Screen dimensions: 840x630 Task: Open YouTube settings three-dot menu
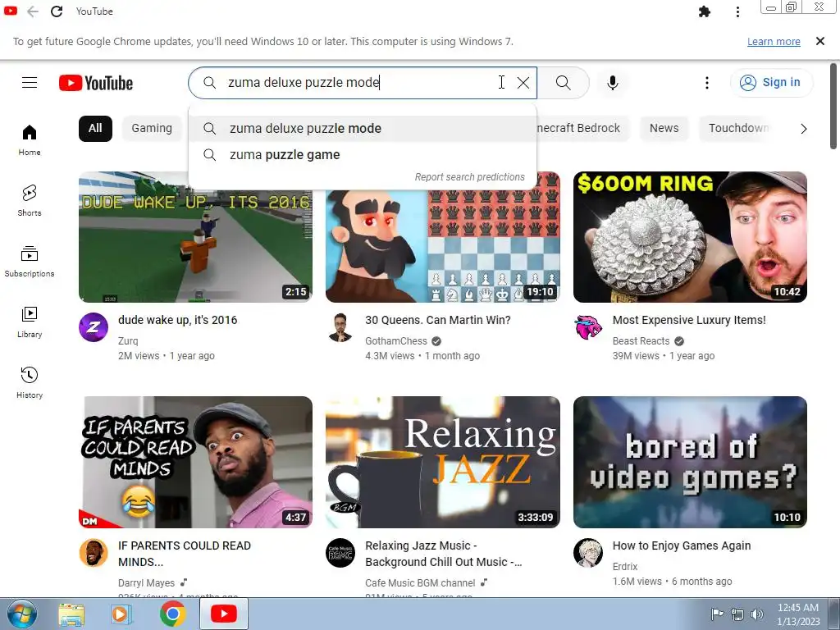click(706, 83)
